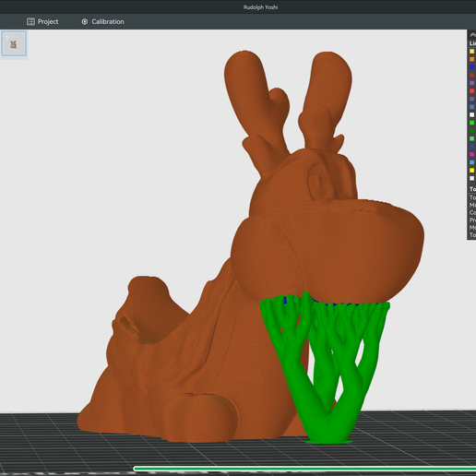Click the Project tab list icon
Screen dimensions: 476x476
[30, 21]
